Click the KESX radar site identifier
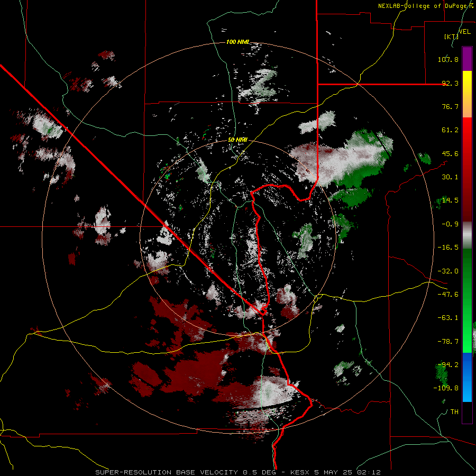This screenshot has height=476, width=476. pos(300,472)
